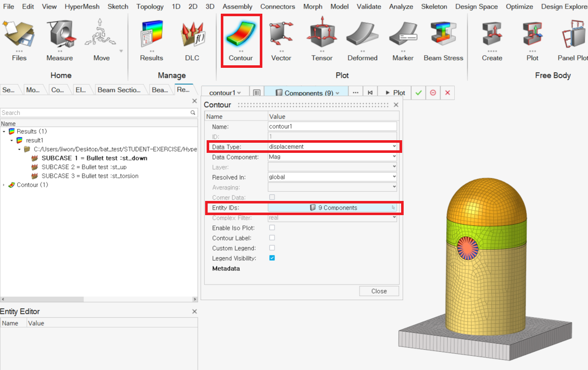Close the Entity Editor panel

click(194, 311)
